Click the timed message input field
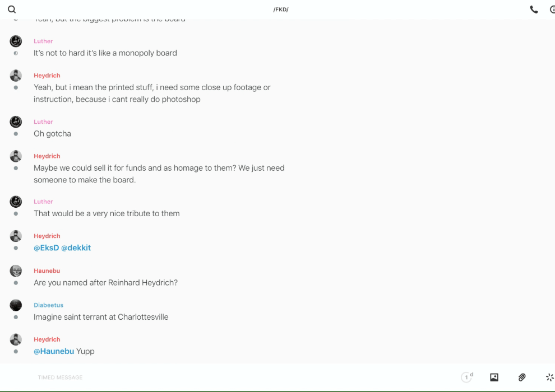 [224, 377]
